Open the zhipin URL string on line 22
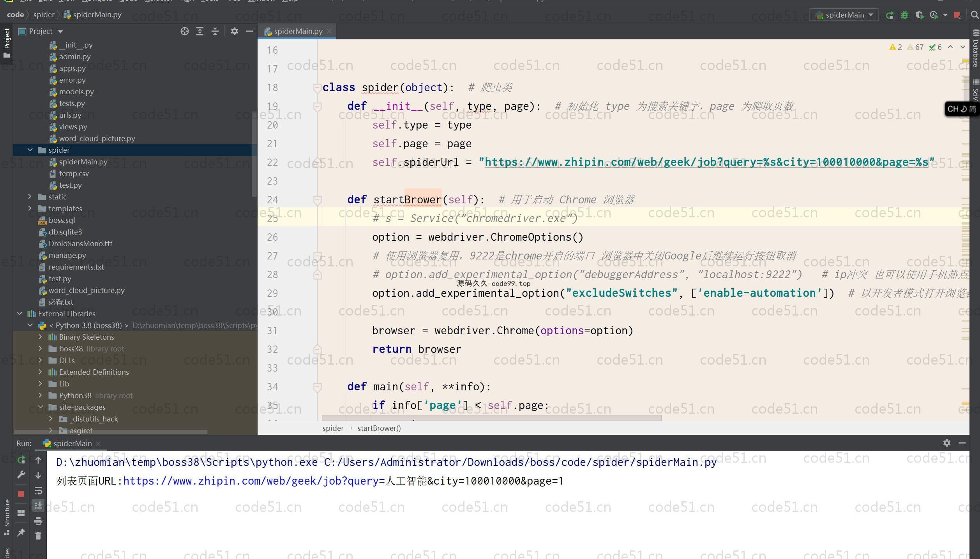Image resolution: width=980 pixels, height=559 pixels. point(706,162)
